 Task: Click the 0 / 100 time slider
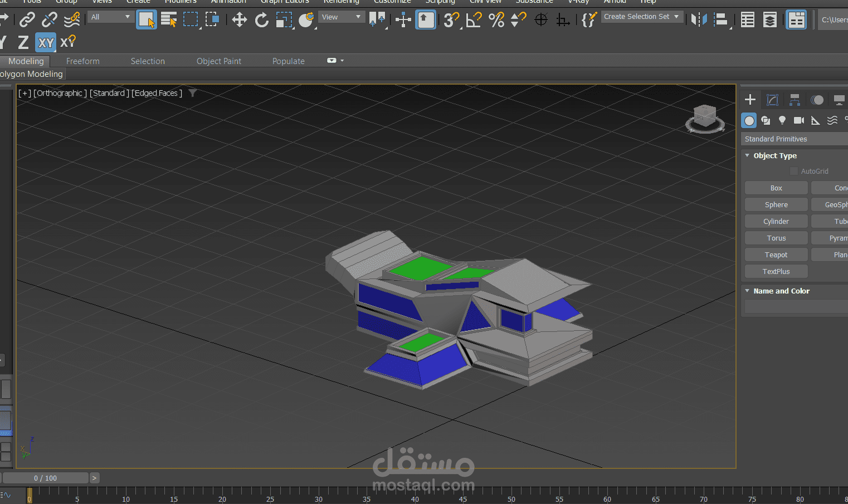[x=45, y=478]
